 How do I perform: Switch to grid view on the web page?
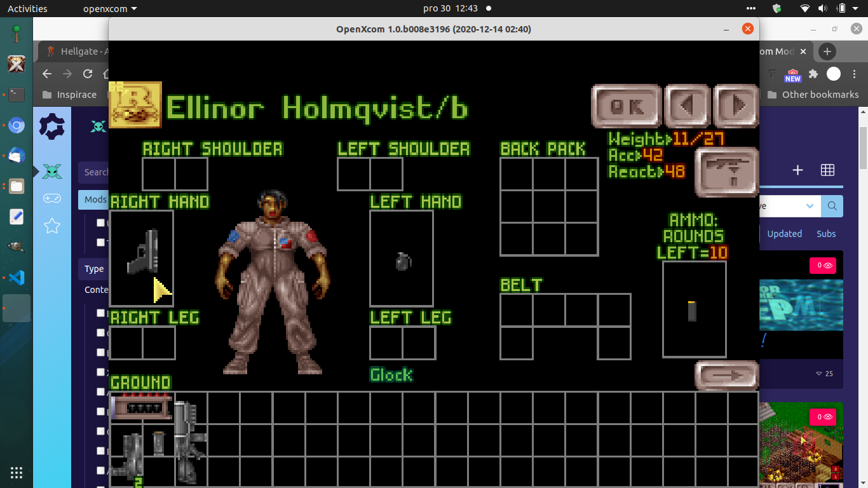827,170
